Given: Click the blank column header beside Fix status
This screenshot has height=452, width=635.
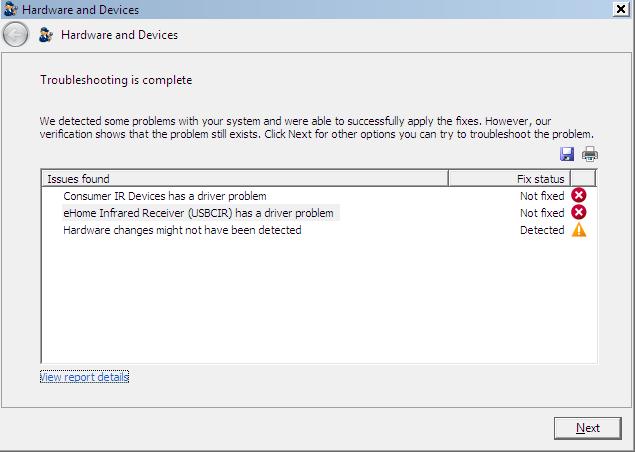Looking at the screenshot, I should click(583, 179).
